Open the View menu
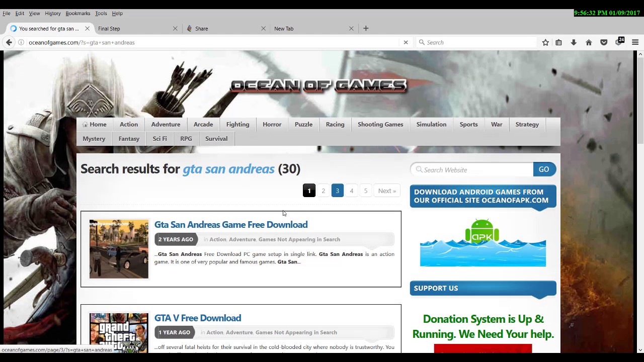The image size is (644, 362). (34, 14)
